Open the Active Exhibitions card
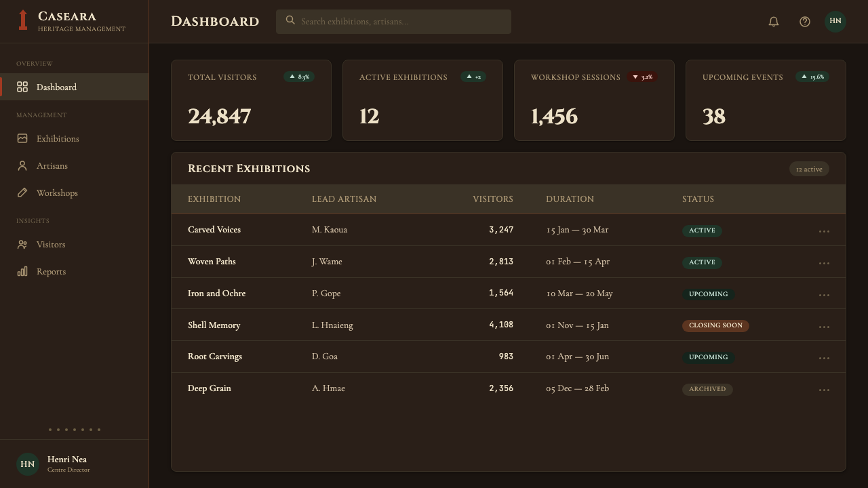The height and width of the screenshot is (488, 868). 422,100
